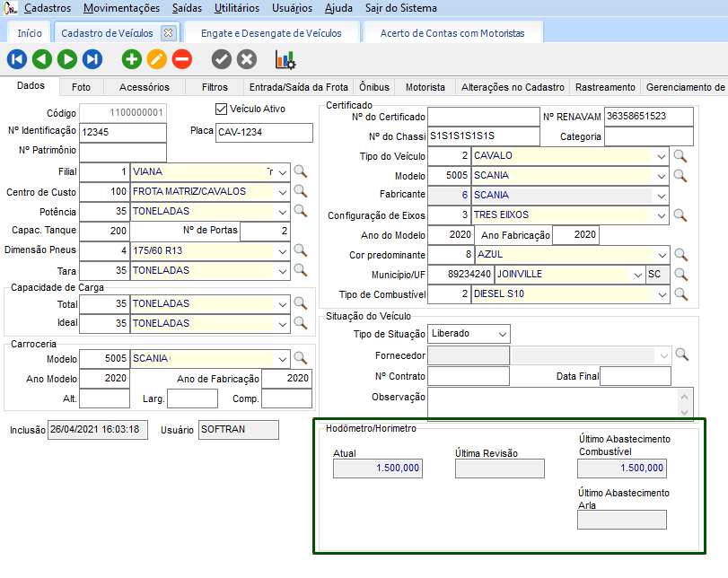
Task: Open the Acerto de Contas com Motoristas tab
Action: [452, 32]
